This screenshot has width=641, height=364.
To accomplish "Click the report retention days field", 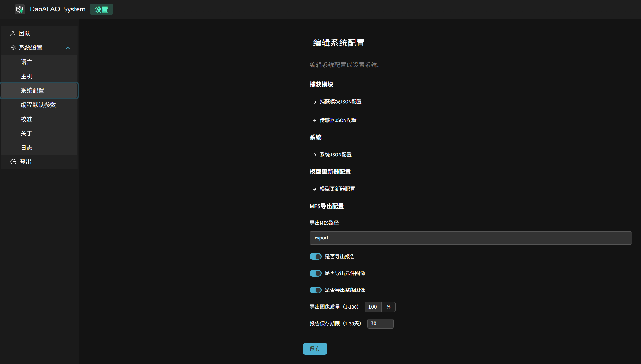I will tap(380, 324).
